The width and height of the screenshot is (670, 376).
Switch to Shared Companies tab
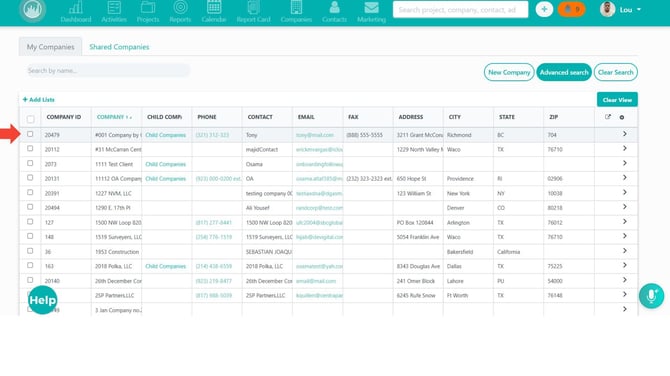119,47
